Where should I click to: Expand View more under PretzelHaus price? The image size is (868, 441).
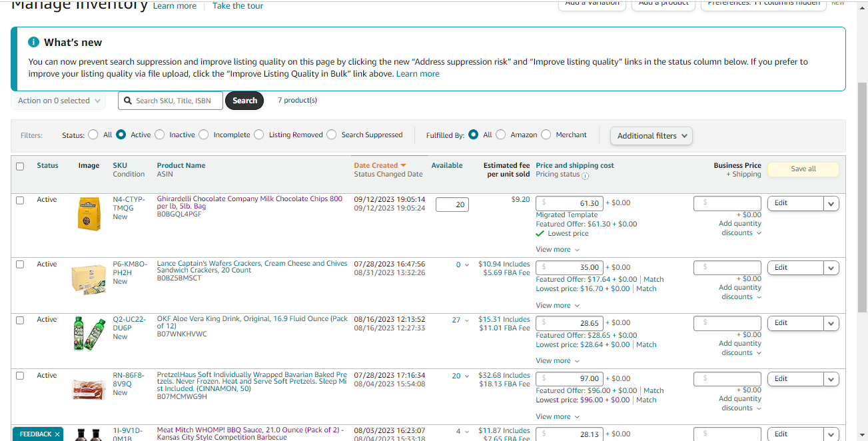558,417
